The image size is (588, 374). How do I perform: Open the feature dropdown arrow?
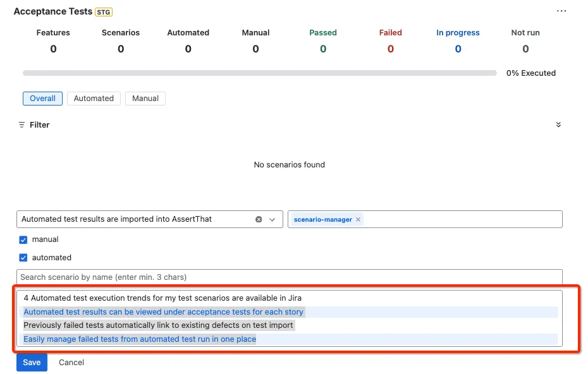click(x=273, y=219)
